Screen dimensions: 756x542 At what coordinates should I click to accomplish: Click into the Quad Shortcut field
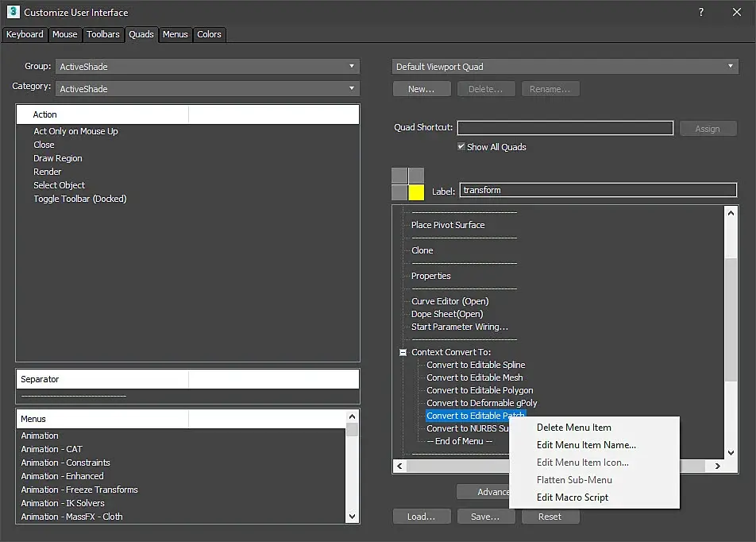coord(565,128)
